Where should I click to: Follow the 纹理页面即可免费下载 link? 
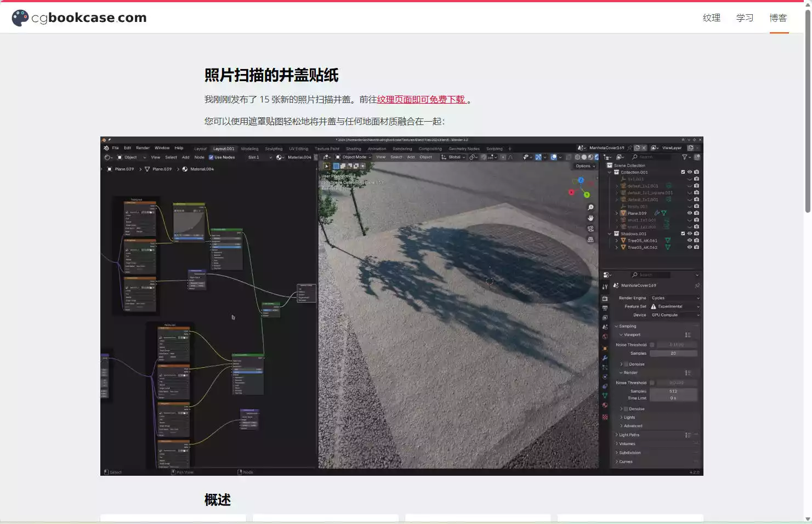pyautogui.click(x=421, y=99)
